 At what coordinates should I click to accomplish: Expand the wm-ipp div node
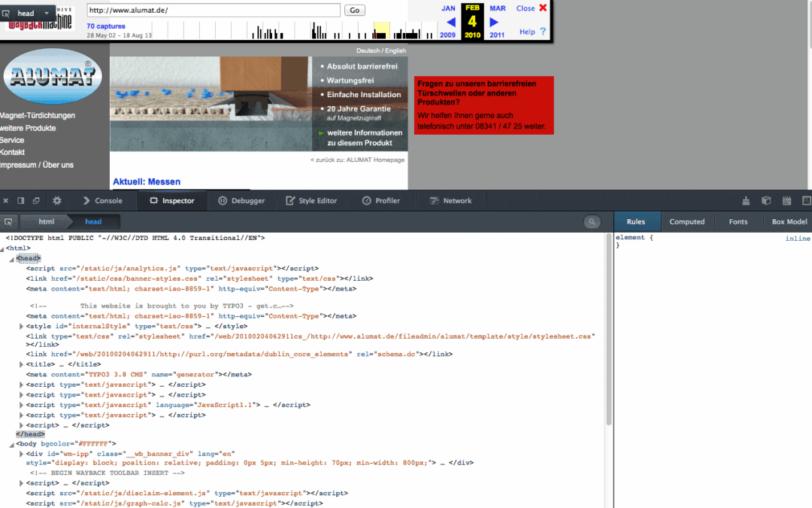click(21, 454)
